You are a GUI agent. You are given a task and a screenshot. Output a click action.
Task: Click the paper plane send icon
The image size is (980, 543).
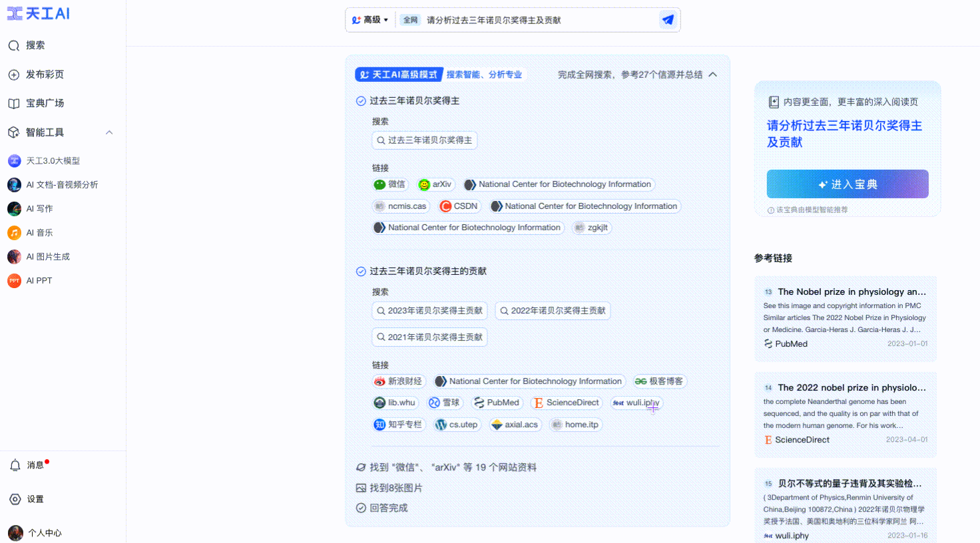coord(668,20)
